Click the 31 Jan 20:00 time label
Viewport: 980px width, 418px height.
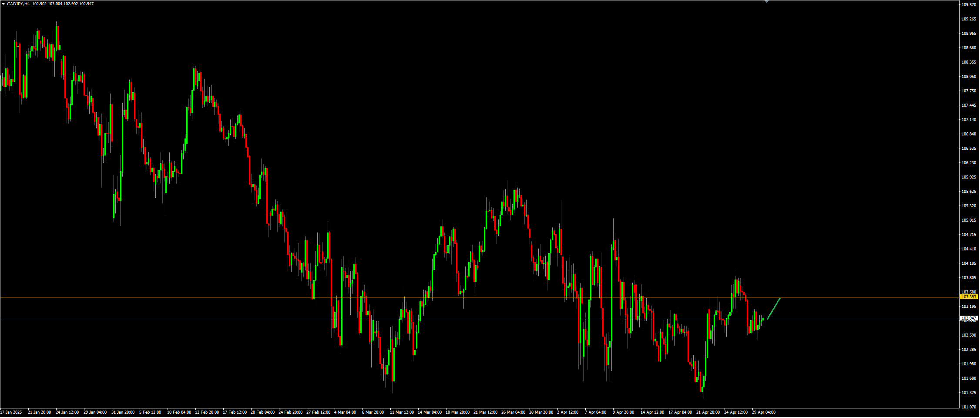(123, 412)
